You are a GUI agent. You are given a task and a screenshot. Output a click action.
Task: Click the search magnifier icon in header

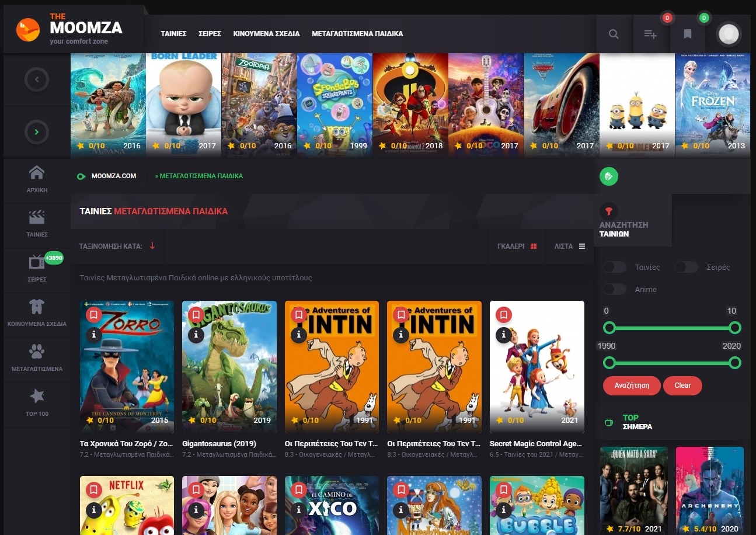(614, 34)
